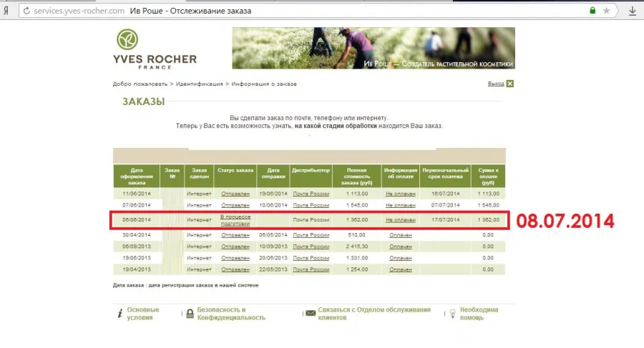The image size is (644, 348).
Task: Open Основные условия link
Action: (143, 314)
